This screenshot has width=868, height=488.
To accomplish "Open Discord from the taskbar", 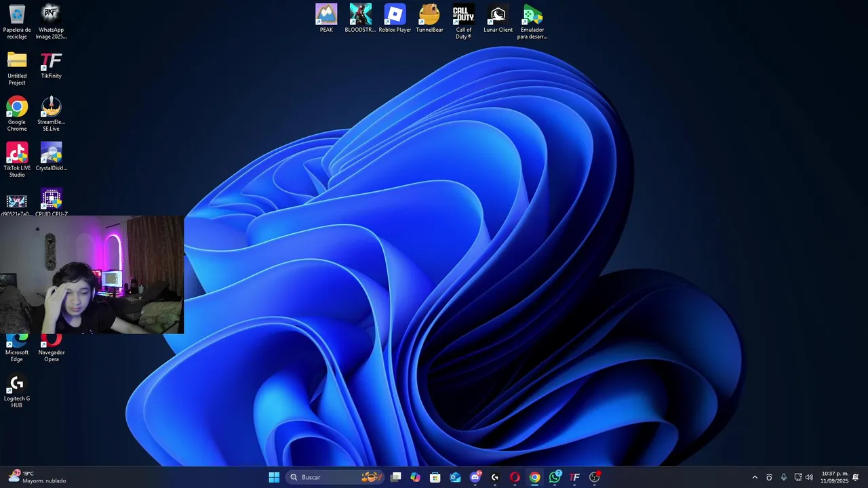I will point(475,477).
